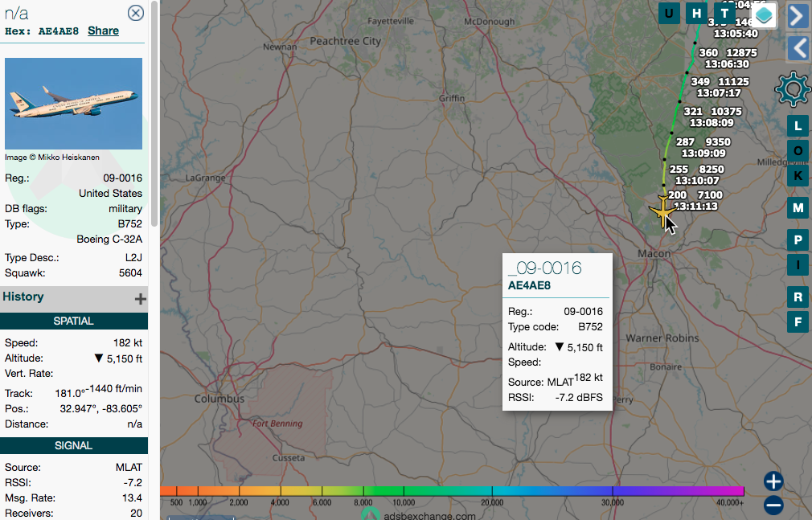View the C-32A aircraft photo

pos(73,104)
